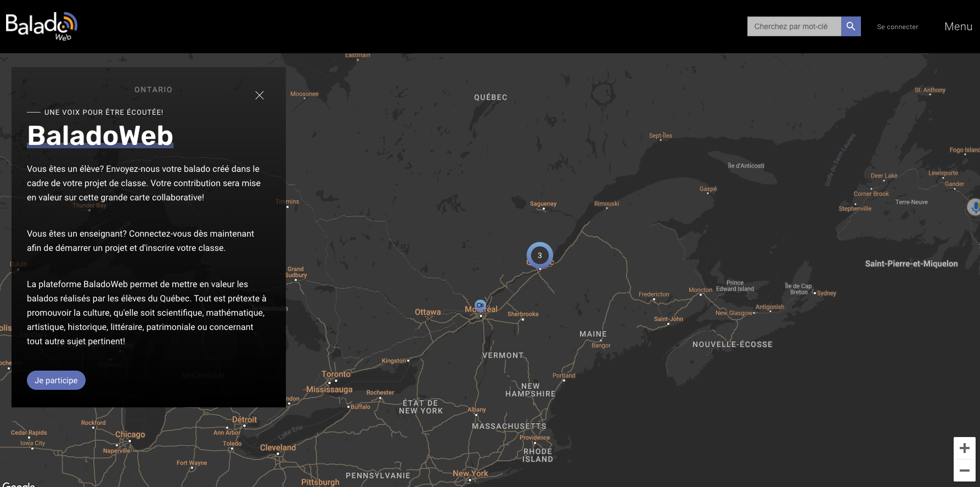The height and width of the screenshot is (487, 980).
Task: Click the Portland city label
Action: click(x=564, y=376)
